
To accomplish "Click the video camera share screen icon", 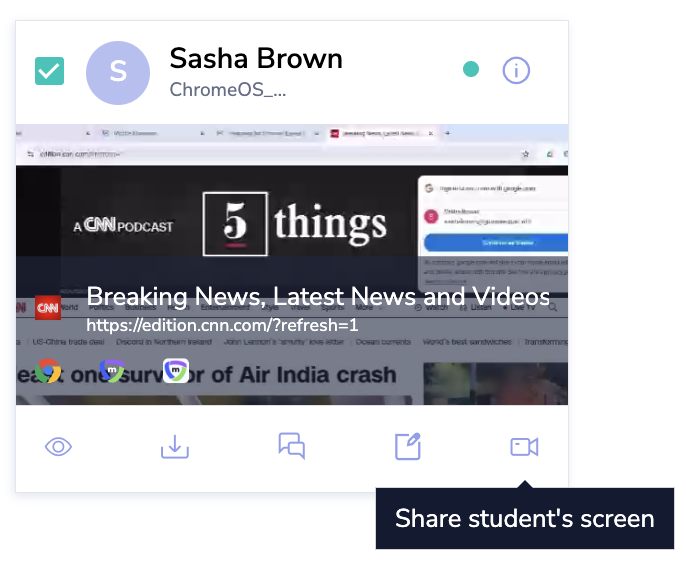I will click(x=524, y=447).
